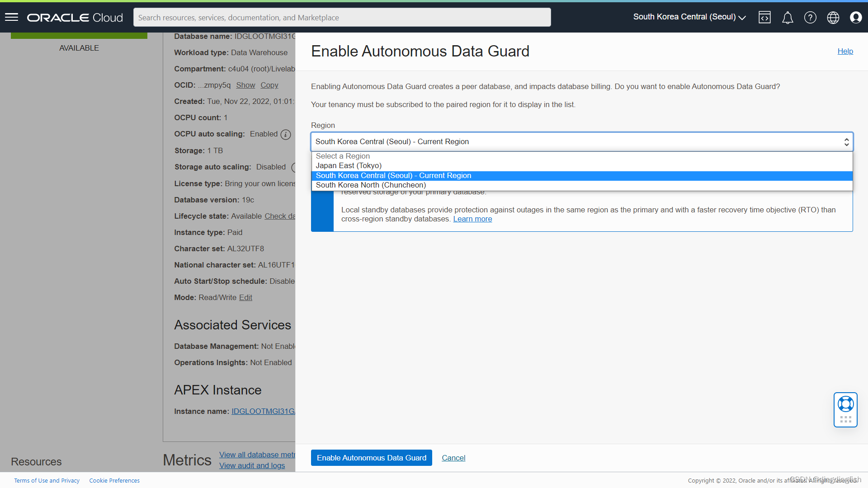This screenshot has height=488, width=868.
Task: Open the language globe icon
Action: tap(833, 17)
